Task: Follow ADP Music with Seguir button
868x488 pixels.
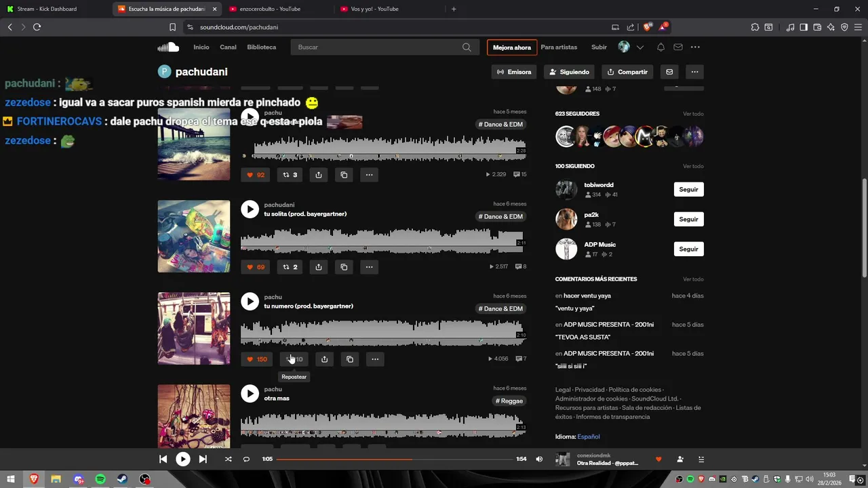Action: [x=688, y=249]
